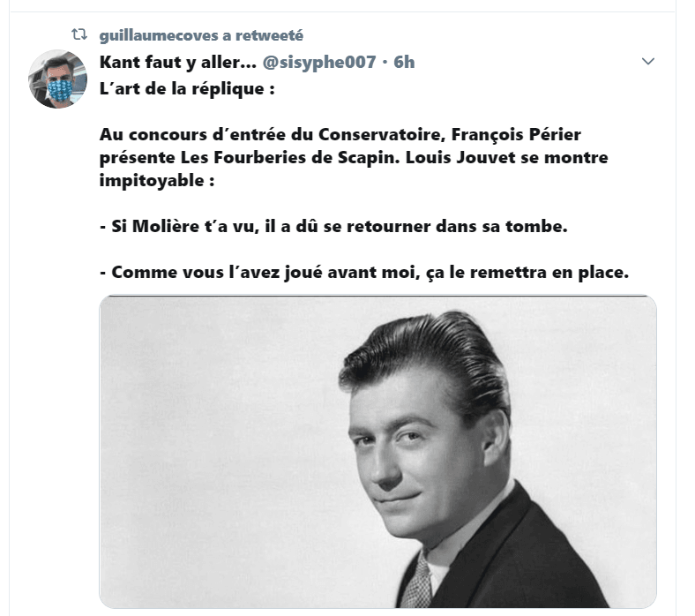Image resolution: width=695 pixels, height=616 pixels.
Task: Open the tweet via its 6h timestamp
Action: (x=404, y=62)
